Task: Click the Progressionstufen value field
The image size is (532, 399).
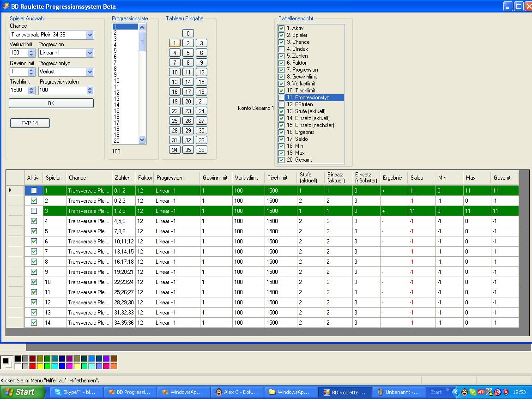Action: (x=63, y=90)
